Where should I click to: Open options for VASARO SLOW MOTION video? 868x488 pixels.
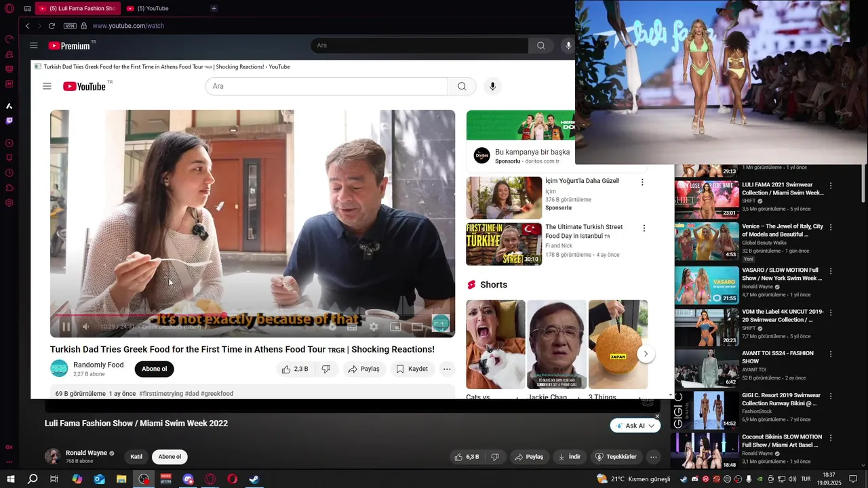pos(831,270)
